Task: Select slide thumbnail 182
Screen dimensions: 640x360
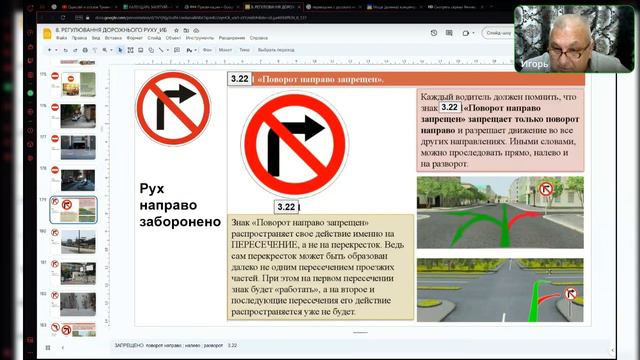Action: [78, 304]
